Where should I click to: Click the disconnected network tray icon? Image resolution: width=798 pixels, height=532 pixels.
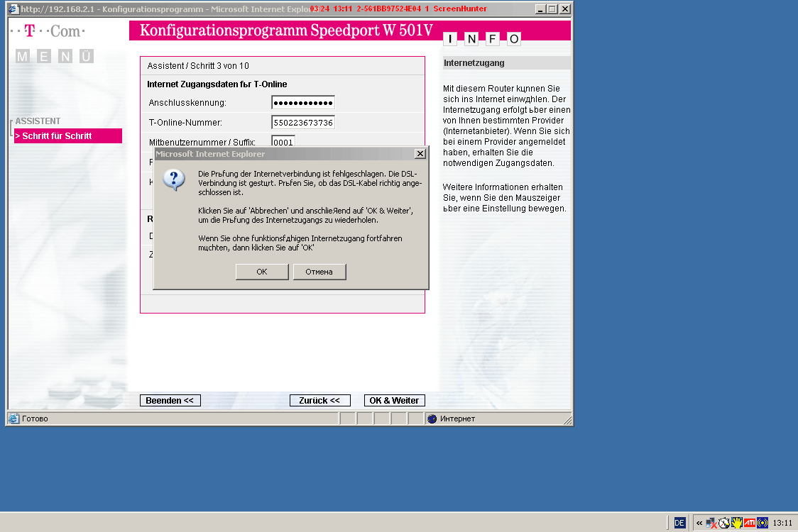pos(711,523)
